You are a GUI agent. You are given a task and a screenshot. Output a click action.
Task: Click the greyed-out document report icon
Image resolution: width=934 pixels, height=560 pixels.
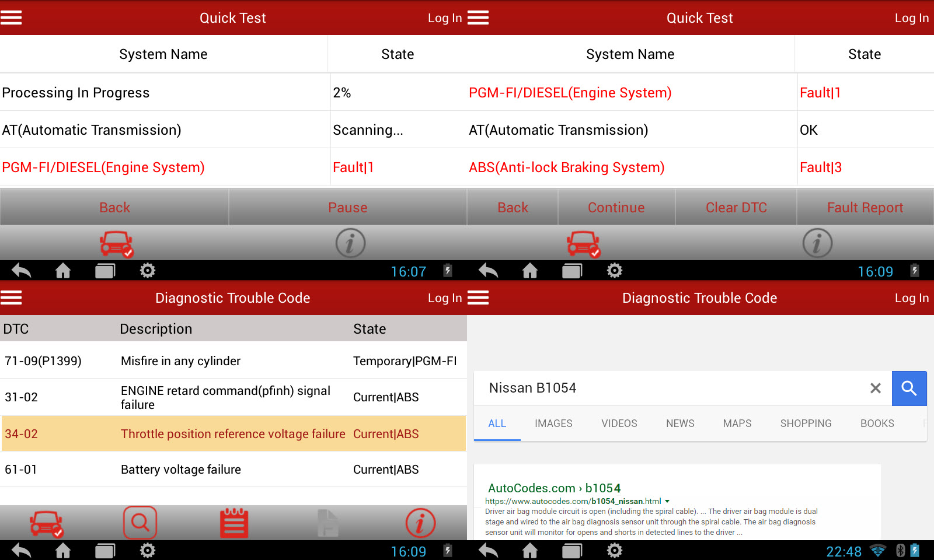[x=327, y=523]
